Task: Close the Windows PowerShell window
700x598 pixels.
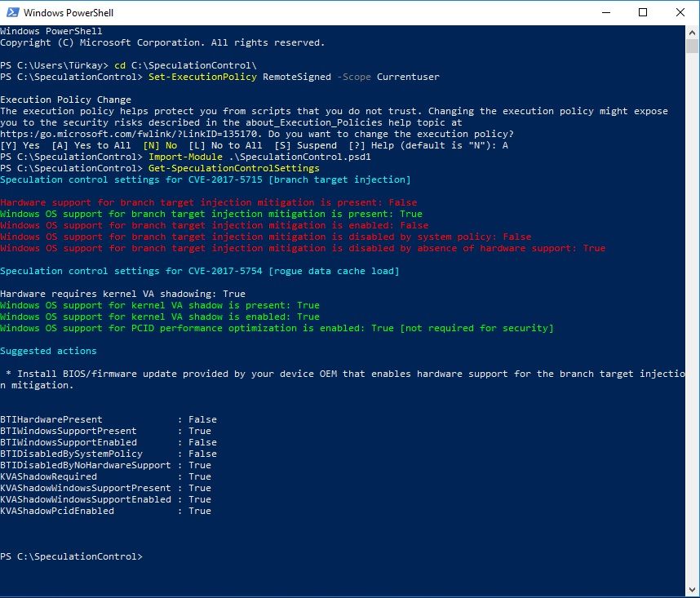Action: pyautogui.click(x=680, y=12)
